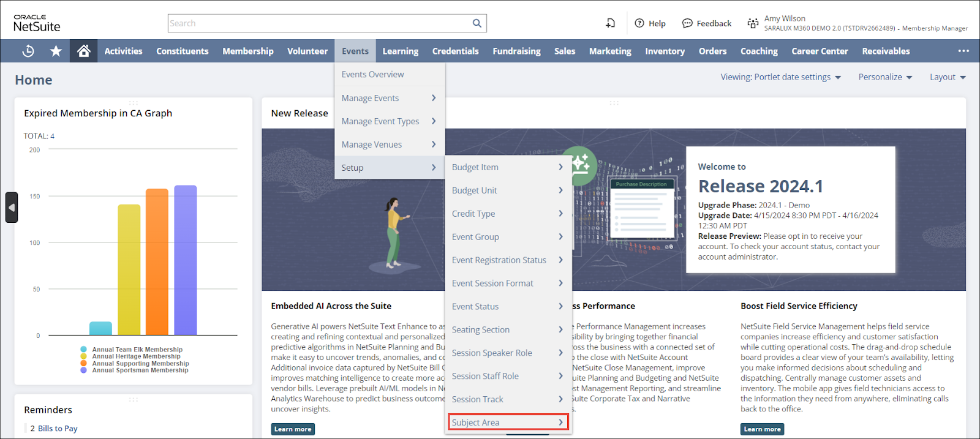Open the change roles icon beside Amy Wilson
This screenshot has height=439, width=980.
[x=753, y=23]
